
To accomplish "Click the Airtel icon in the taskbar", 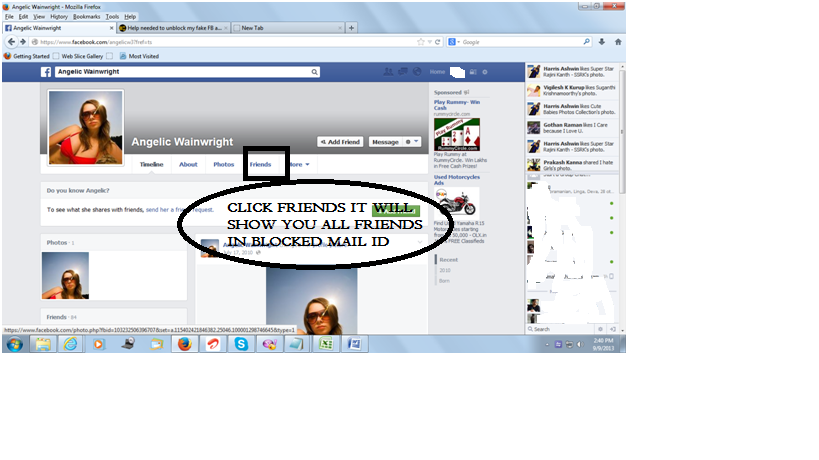I will coord(213,344).
